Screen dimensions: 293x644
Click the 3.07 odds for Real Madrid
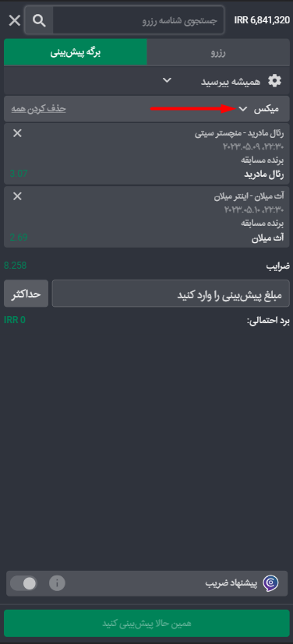tap(19, 174)
